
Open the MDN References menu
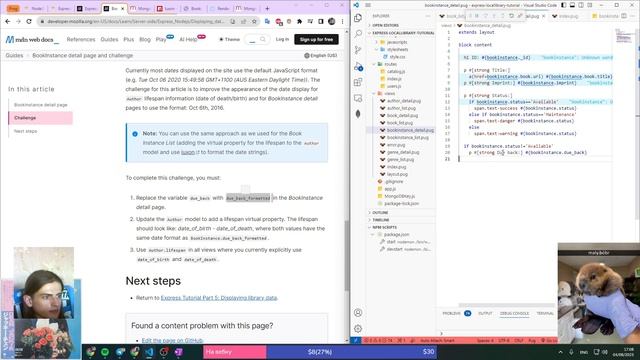[x=81, y=39]
